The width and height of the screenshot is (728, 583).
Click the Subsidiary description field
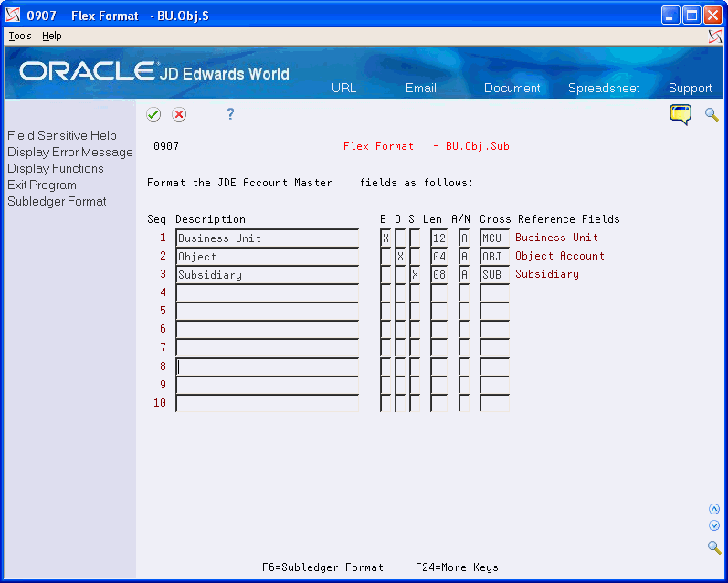pyautogui.click(x=267, y=274)
